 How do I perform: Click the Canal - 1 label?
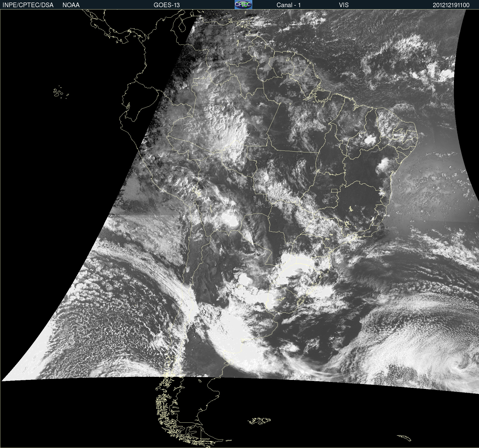pos(288,5)
